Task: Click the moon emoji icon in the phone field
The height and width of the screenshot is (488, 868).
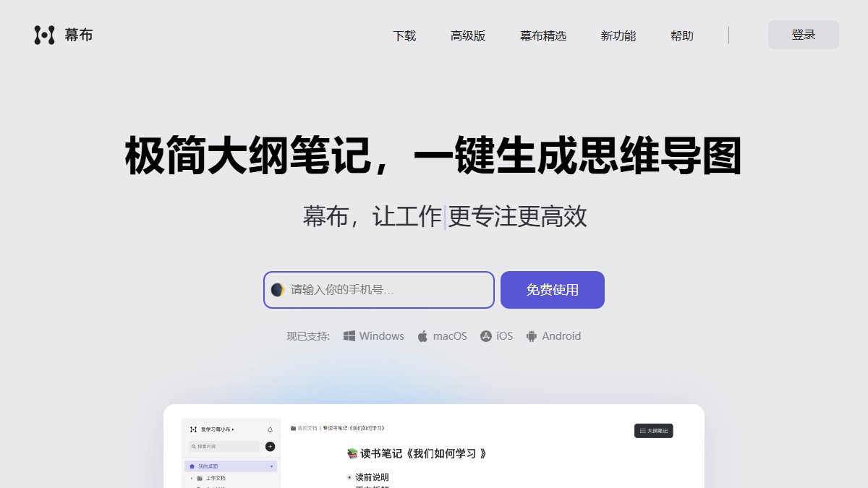Action: tap(278, 290)
